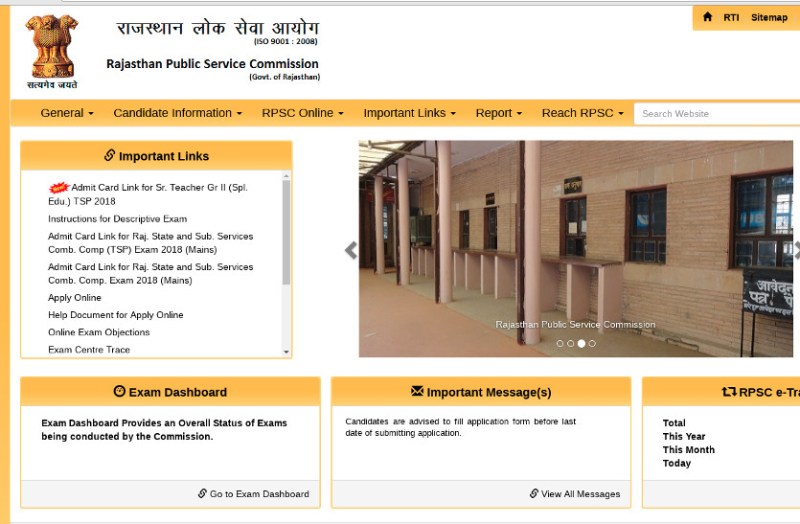Click the envelope icon beside Important Message(s)
Viewport: 800px width, 524px height.
click(417, 392)
